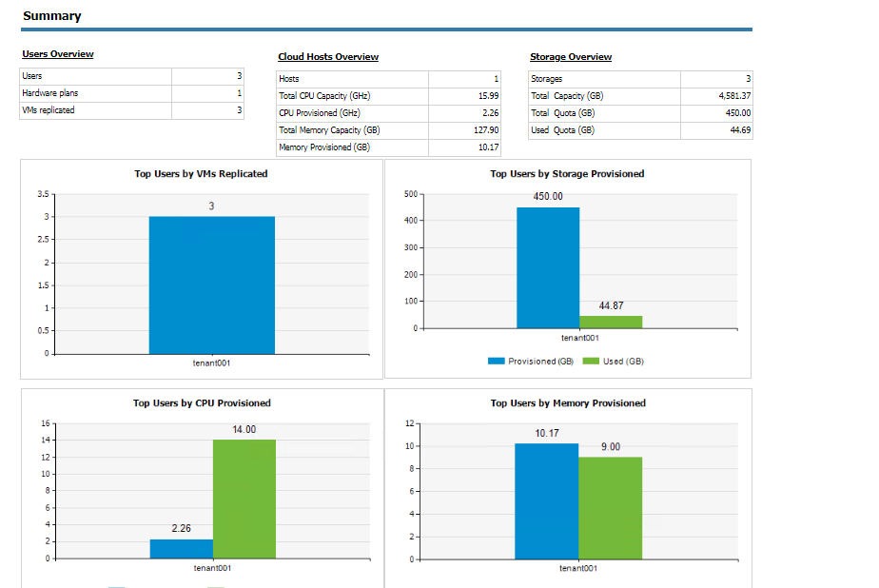Open the Cloud Hosts Overview heading link

point(328,57)
